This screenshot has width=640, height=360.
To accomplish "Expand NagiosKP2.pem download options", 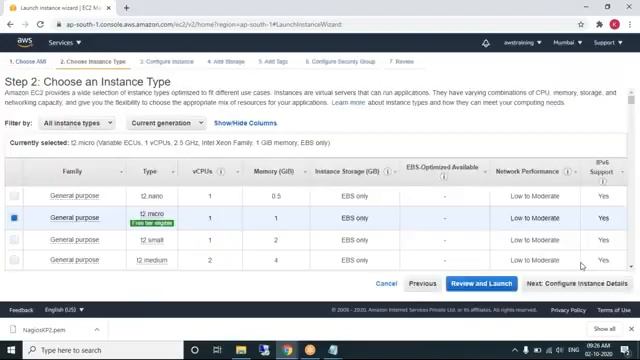I will (97, 329).
